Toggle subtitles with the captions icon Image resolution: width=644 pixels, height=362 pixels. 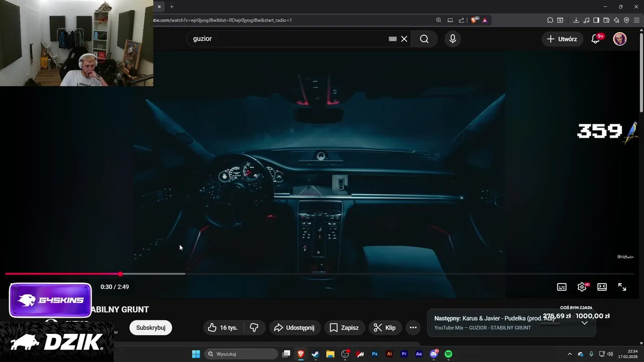[x=562, y=287]
